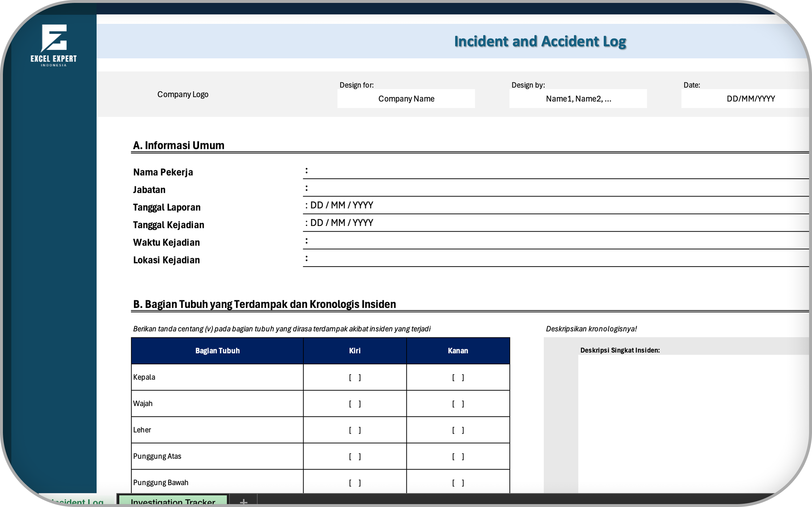Click the Nama Pekerja input line
Screen dimensions: 812x507
pos(545,171)
